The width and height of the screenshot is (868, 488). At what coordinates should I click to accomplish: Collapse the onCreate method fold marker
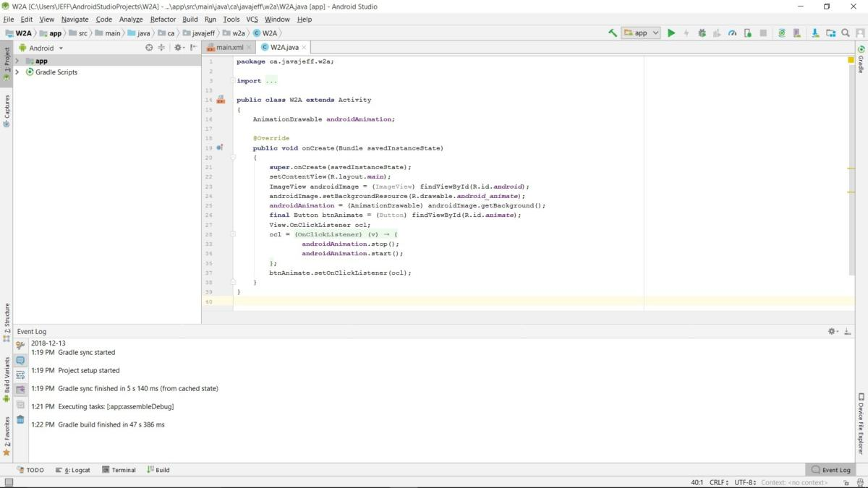pos(233,157)
